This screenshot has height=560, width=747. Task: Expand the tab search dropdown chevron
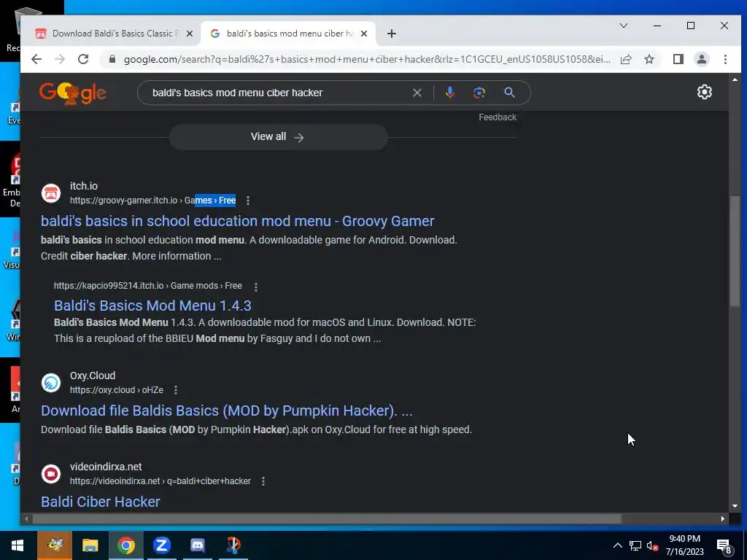[x=624, y=26]
